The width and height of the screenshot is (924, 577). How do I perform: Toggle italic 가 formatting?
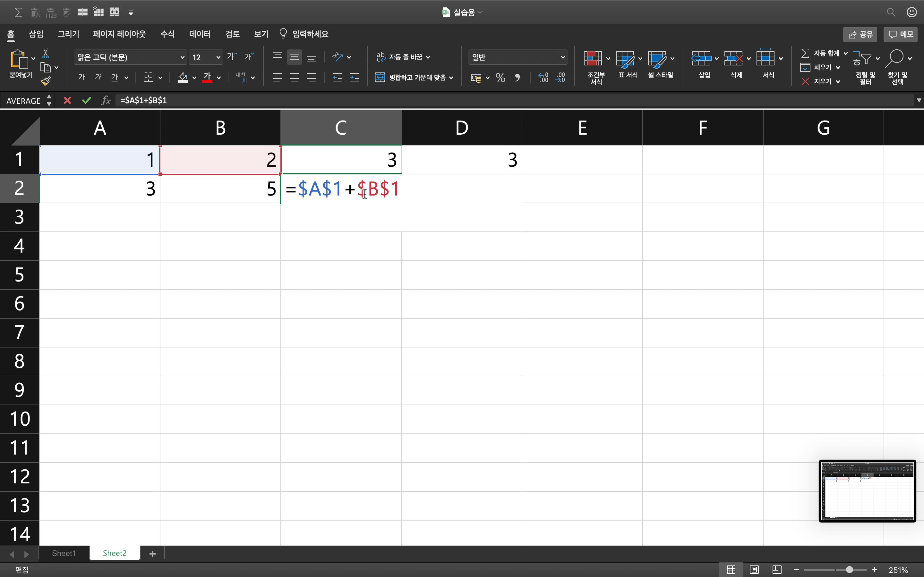coord(98,78)
